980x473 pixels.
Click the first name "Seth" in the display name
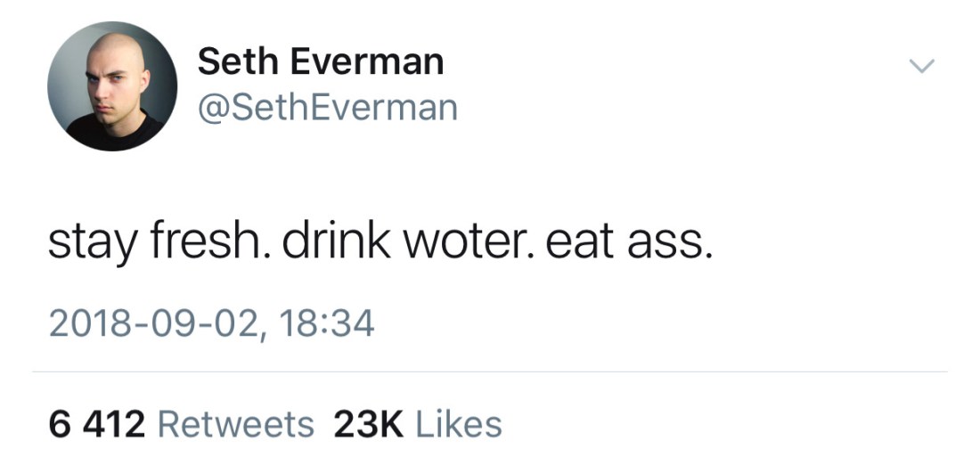(x=232, y=61)
